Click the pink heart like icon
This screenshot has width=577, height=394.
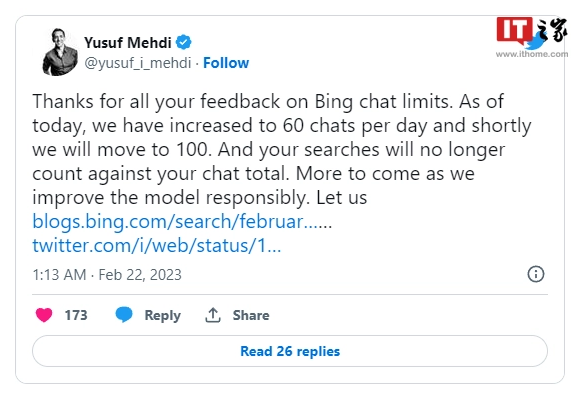(44, 315)
